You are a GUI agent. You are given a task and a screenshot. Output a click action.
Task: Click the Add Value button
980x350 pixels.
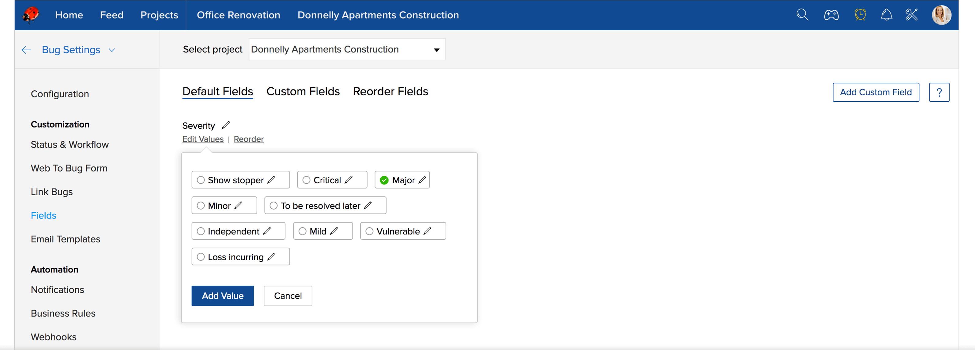223,295
